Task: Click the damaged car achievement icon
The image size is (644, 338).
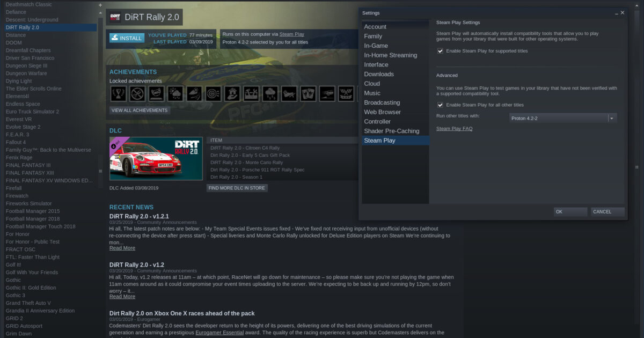Action: pyautogui.click(x=156, y=94)
